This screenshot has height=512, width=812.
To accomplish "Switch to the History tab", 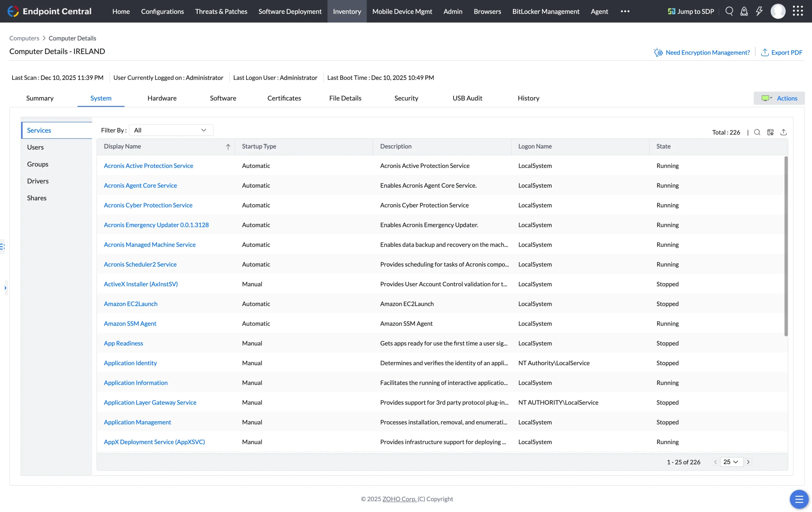I will point(528,98).
